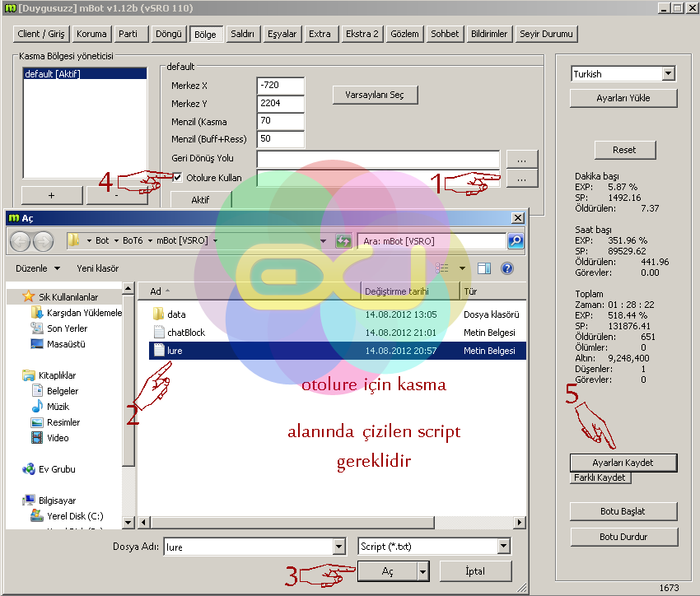Click the Aç open button

[x=388, y=571]
